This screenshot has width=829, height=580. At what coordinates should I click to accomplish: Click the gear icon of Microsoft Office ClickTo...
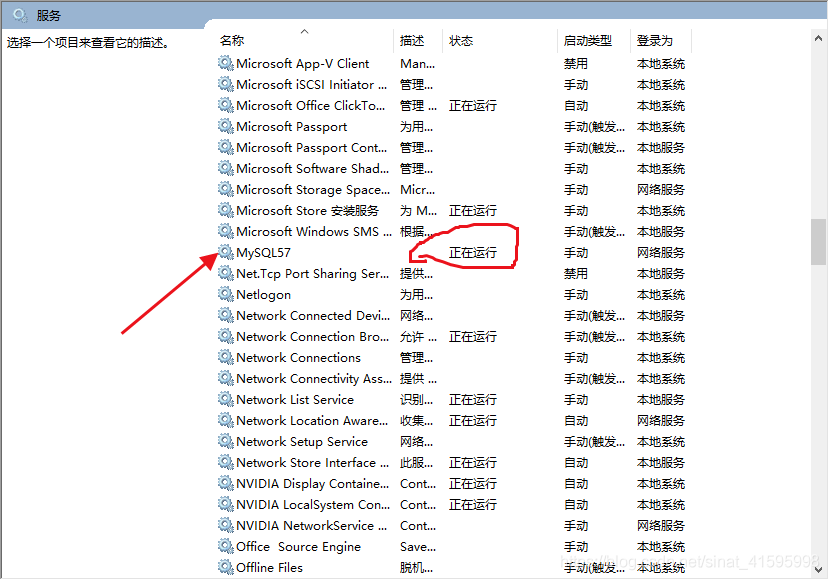226,105
